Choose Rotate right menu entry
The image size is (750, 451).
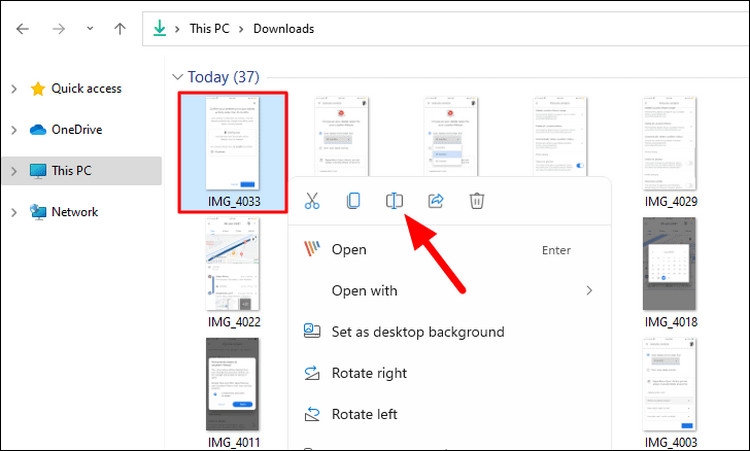450,373
